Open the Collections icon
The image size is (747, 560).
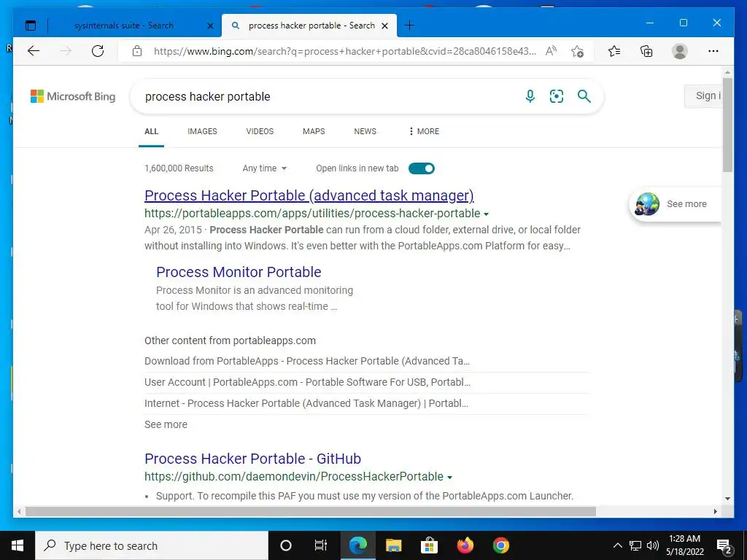646,51
